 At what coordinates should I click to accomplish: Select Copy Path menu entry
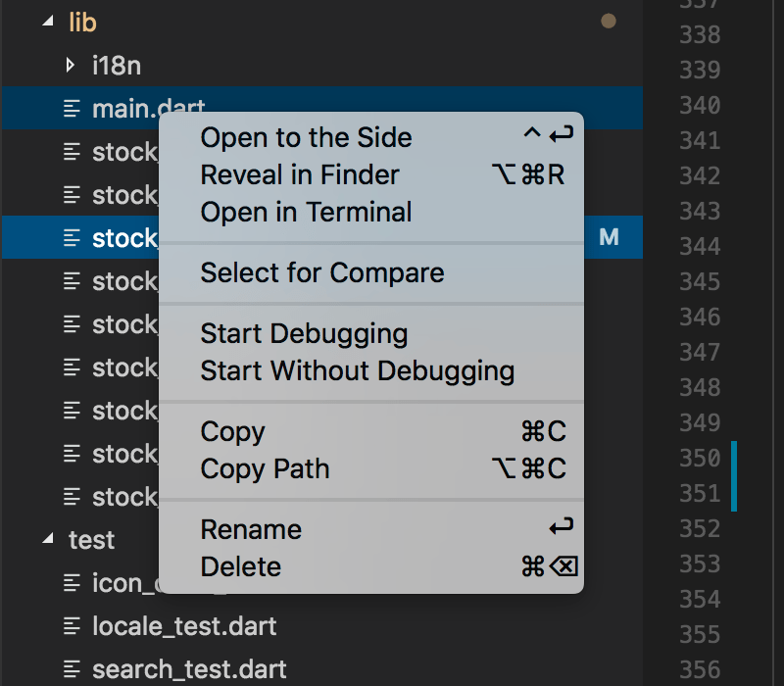coord(265,469)
